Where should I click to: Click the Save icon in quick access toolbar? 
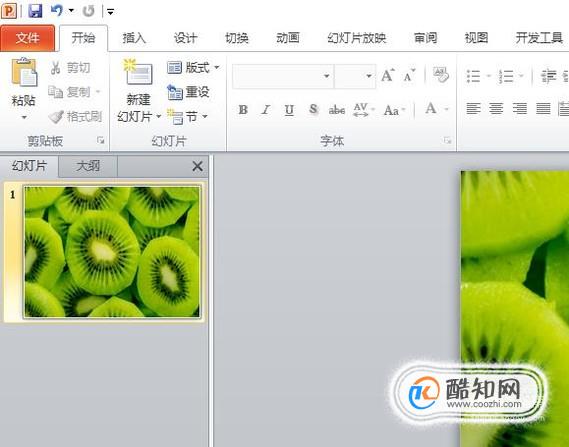point(35,11)
